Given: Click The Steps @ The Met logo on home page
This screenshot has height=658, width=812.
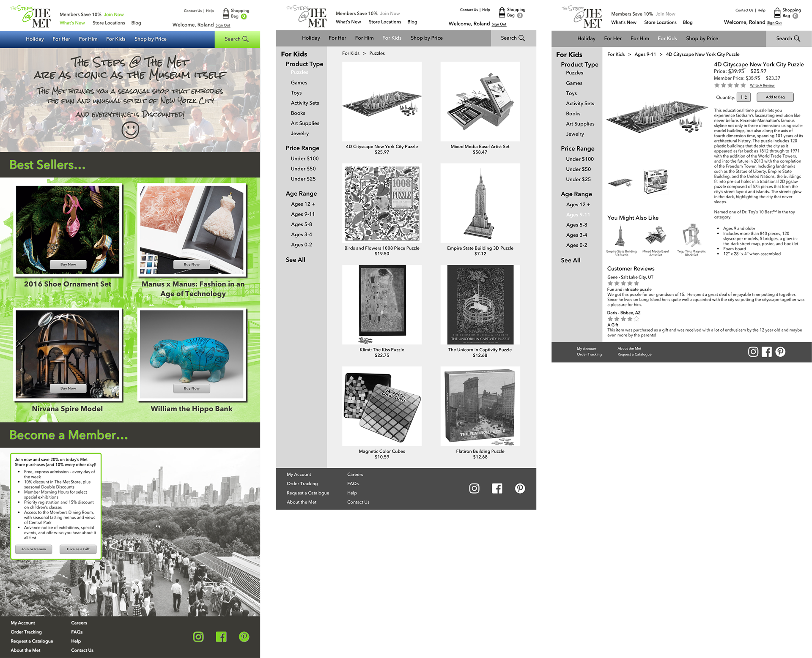Looking at the screenshot, I should [x=31, y=16].
